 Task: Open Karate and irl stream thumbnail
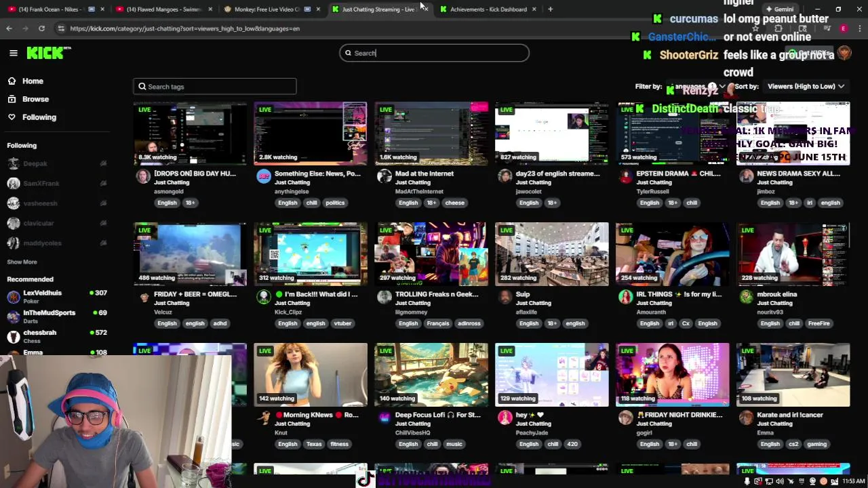pyautogui.click(x=793, y=375)
